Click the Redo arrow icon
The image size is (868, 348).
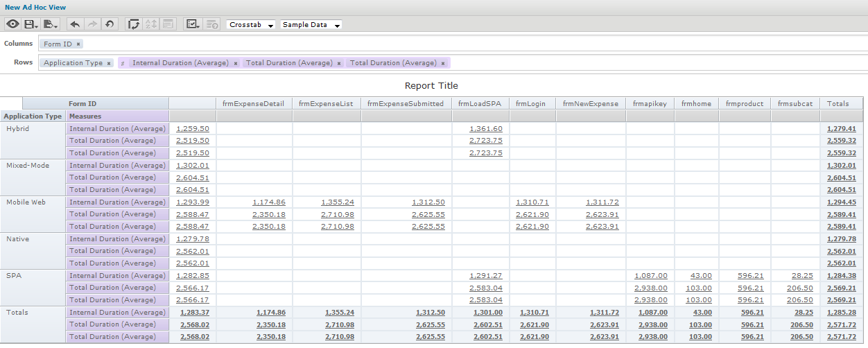[x=92, y=24]
